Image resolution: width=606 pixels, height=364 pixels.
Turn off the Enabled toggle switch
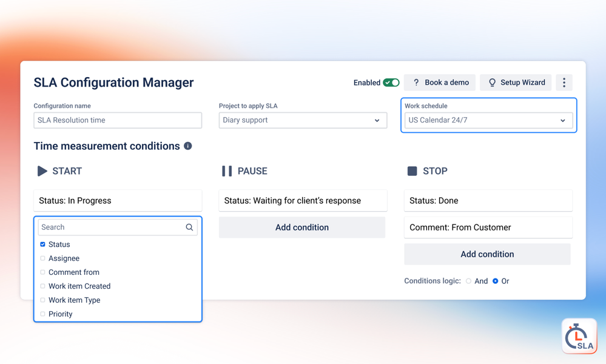coord(391,83)
